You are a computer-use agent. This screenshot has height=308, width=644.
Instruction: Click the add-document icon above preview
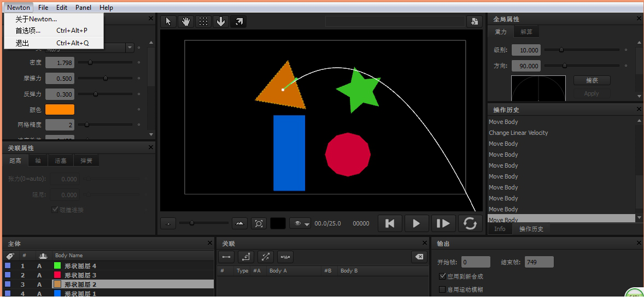point(475,21)
